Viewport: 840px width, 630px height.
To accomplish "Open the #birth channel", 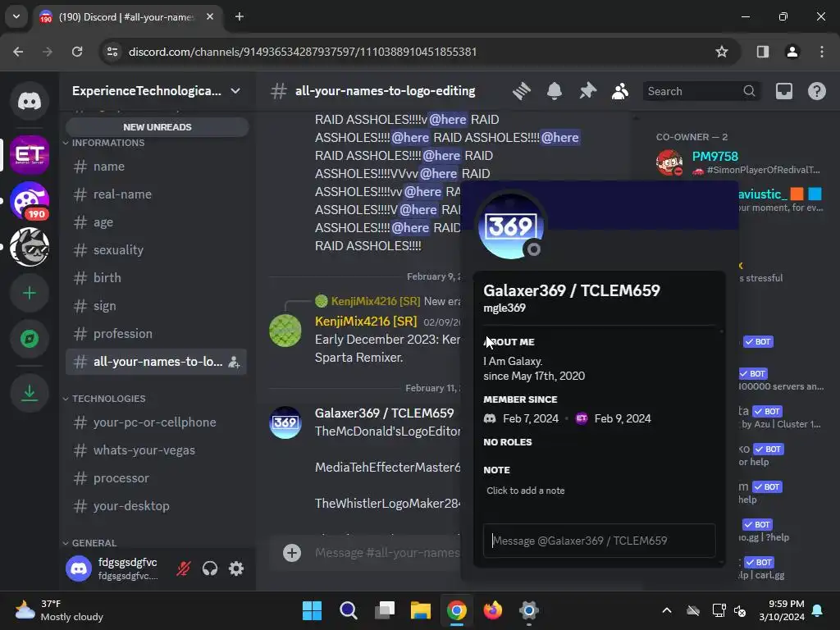I will 156,278.
